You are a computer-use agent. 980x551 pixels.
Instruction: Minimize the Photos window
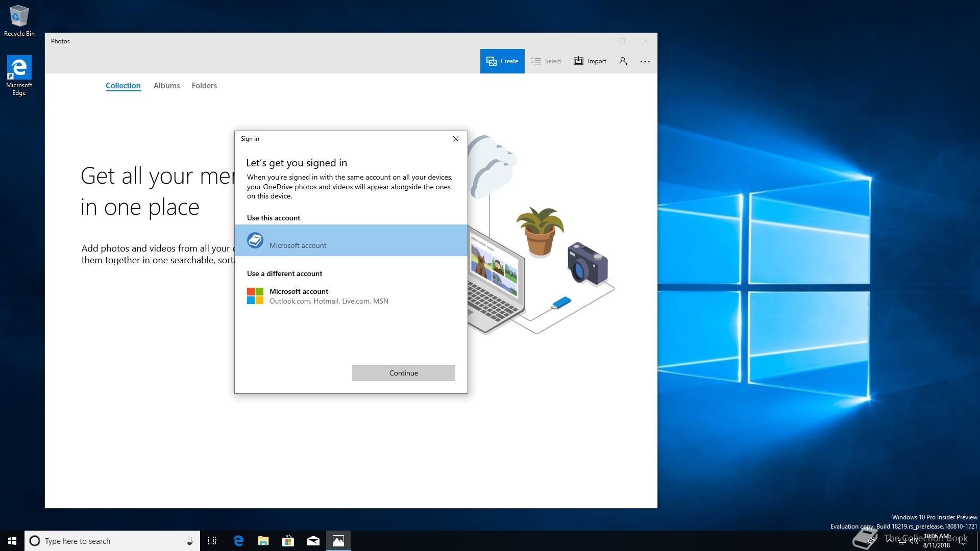[x=599, y=41]
